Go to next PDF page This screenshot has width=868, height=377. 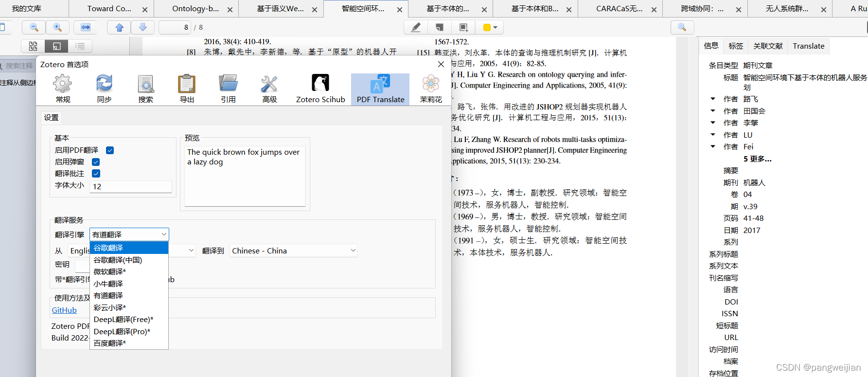pos(143,28)
